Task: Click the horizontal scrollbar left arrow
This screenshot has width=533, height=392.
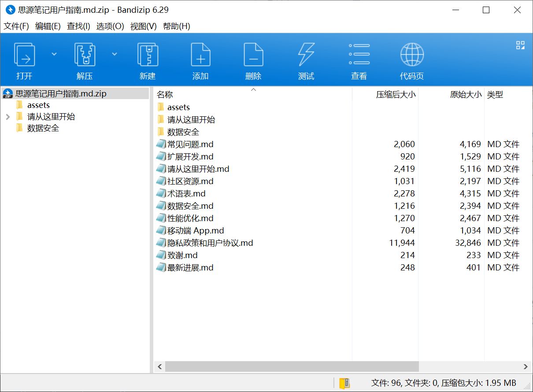Action: coord(159,366)
